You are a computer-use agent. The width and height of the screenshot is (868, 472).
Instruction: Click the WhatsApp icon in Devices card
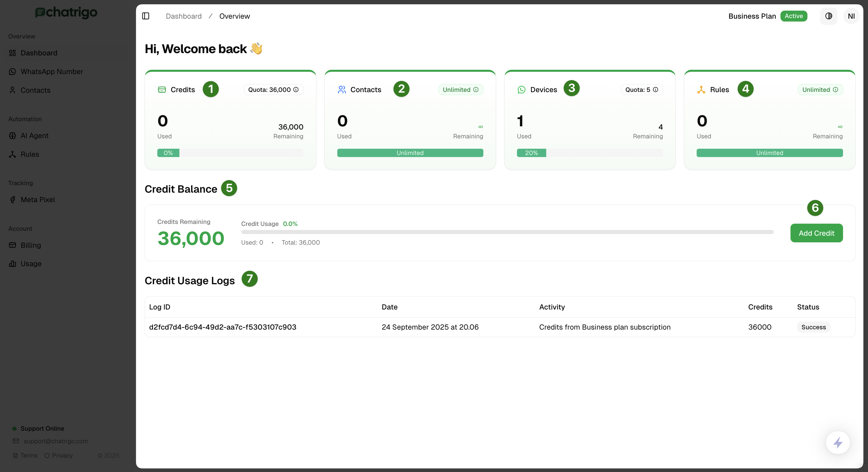point(521,89)
